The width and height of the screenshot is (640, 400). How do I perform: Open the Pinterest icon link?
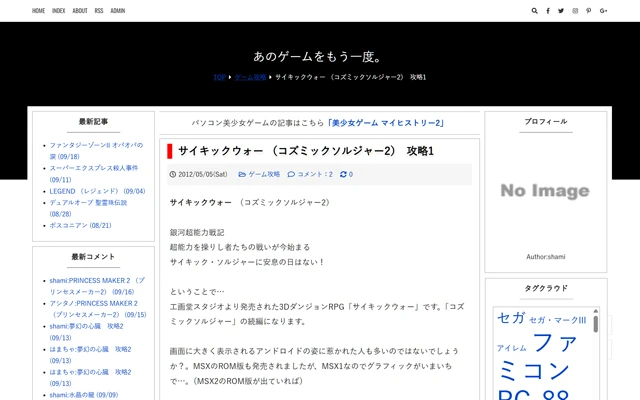point(589,11)
